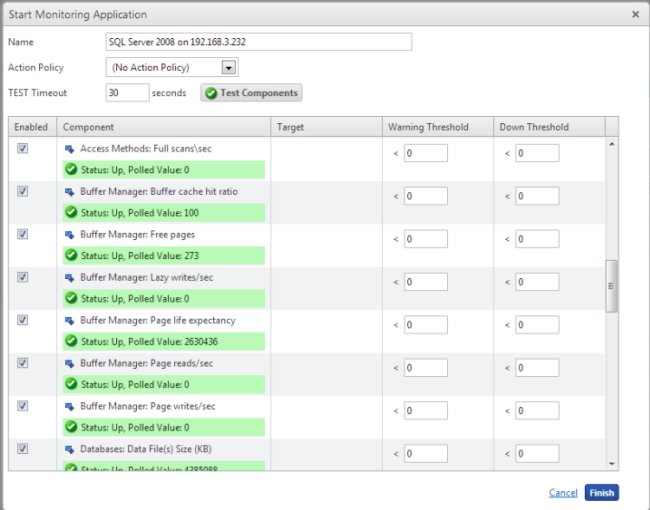The height and width of the screenshot is (510, 650).
Task: Click the Test Components button
Action: [251, 93]
